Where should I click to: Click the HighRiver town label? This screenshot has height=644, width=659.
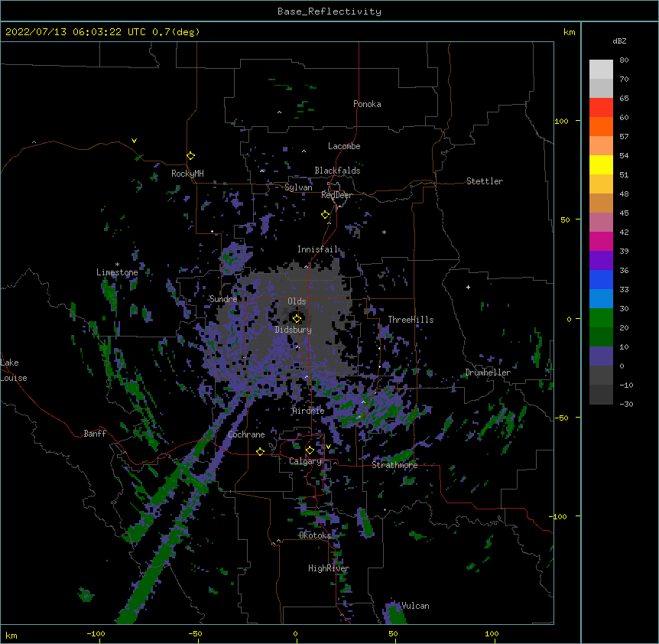(x=329, y=568)
